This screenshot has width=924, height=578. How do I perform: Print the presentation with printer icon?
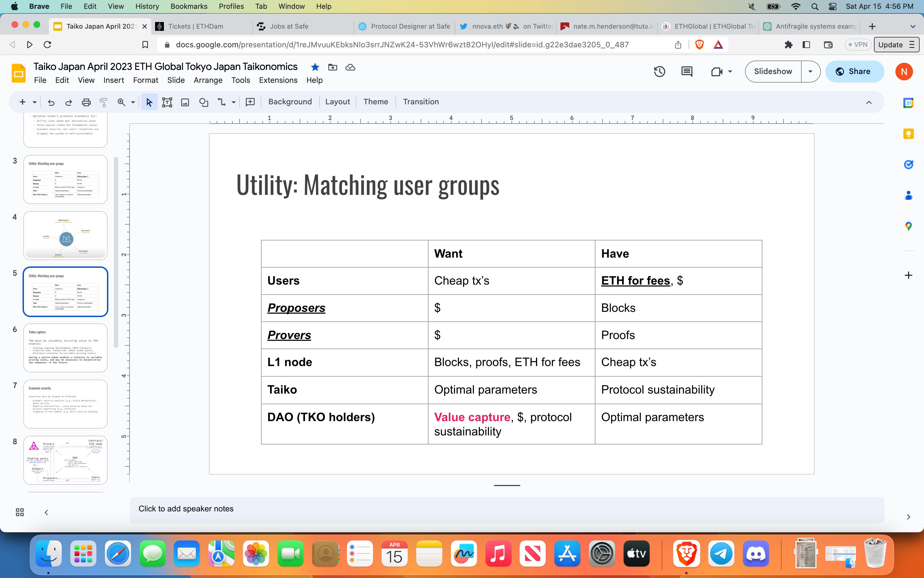[86, 102]
